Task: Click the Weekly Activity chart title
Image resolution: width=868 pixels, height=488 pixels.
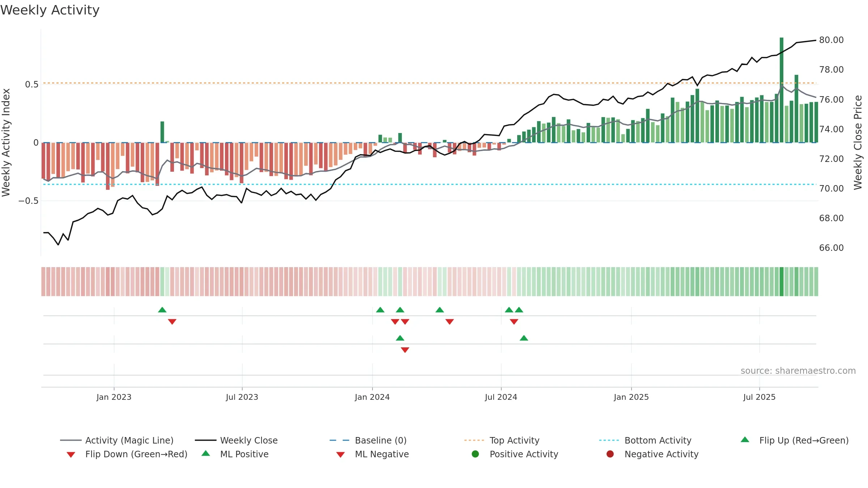Action: coord(50,10)
